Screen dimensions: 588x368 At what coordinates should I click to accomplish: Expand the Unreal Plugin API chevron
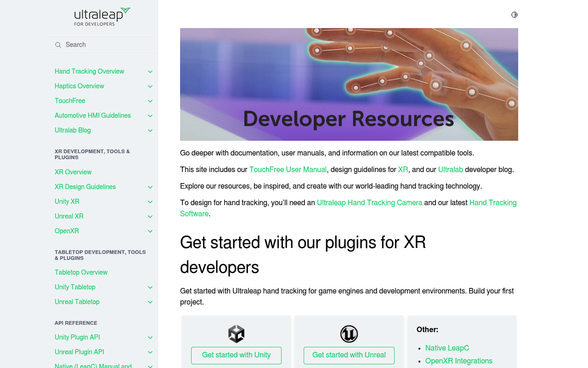point(150,352)
